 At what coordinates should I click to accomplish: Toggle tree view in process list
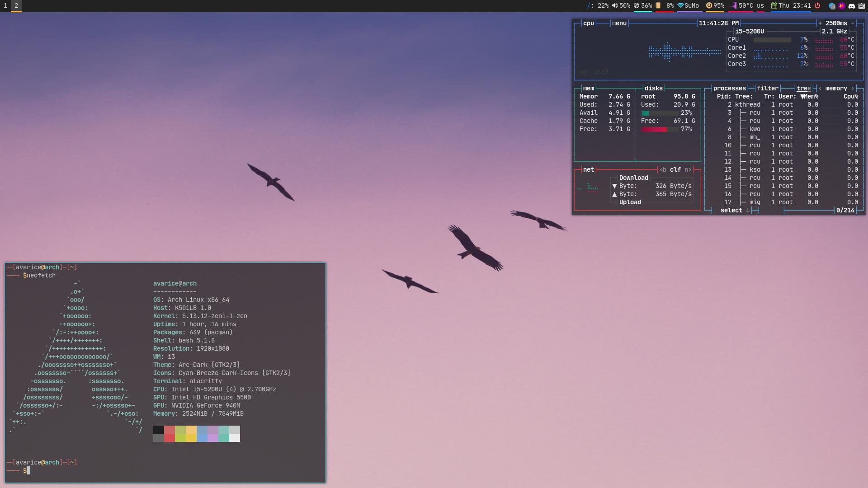(804, 89)
